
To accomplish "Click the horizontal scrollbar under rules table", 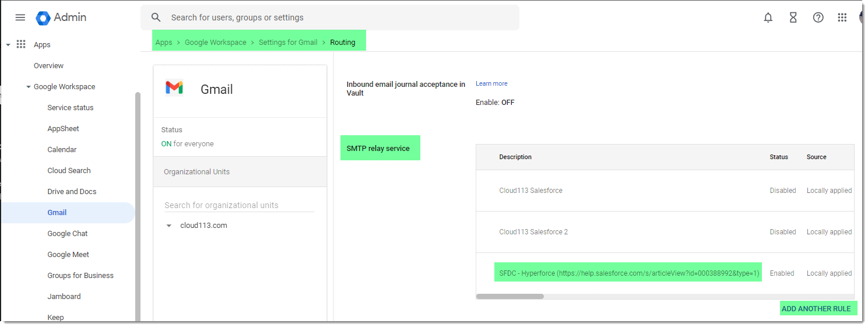I will [x=510, y=296].
